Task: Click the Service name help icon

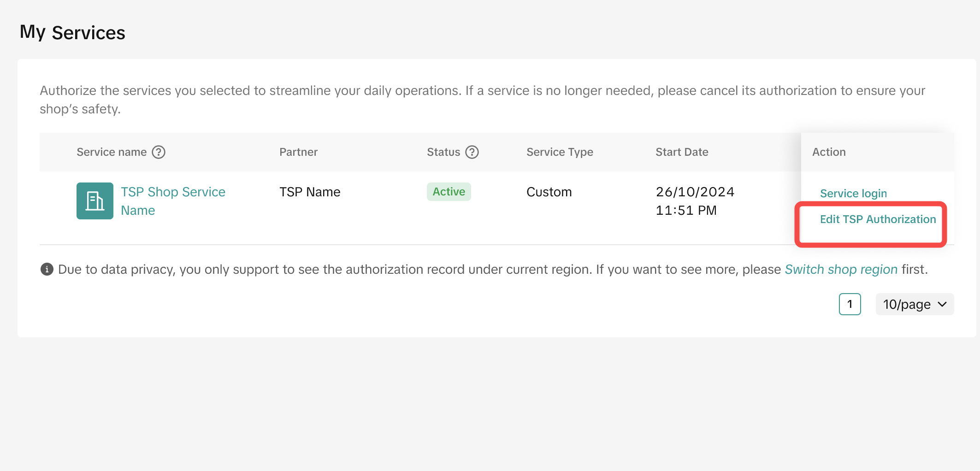Action: 159,152
